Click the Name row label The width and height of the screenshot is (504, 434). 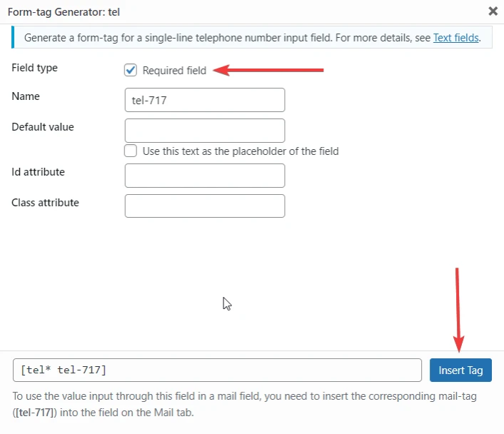(26, 96)
